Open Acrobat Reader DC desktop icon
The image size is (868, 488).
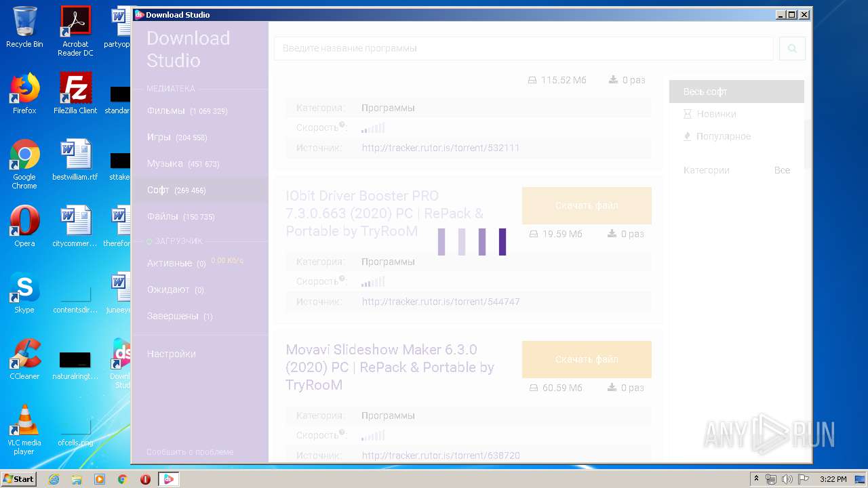[75, 31]
